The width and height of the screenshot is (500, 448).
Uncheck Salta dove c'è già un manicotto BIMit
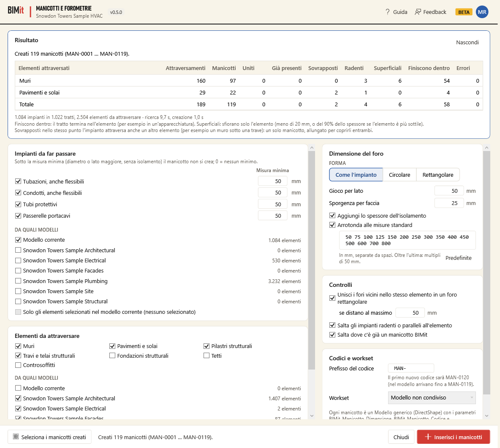pos(332,335)
